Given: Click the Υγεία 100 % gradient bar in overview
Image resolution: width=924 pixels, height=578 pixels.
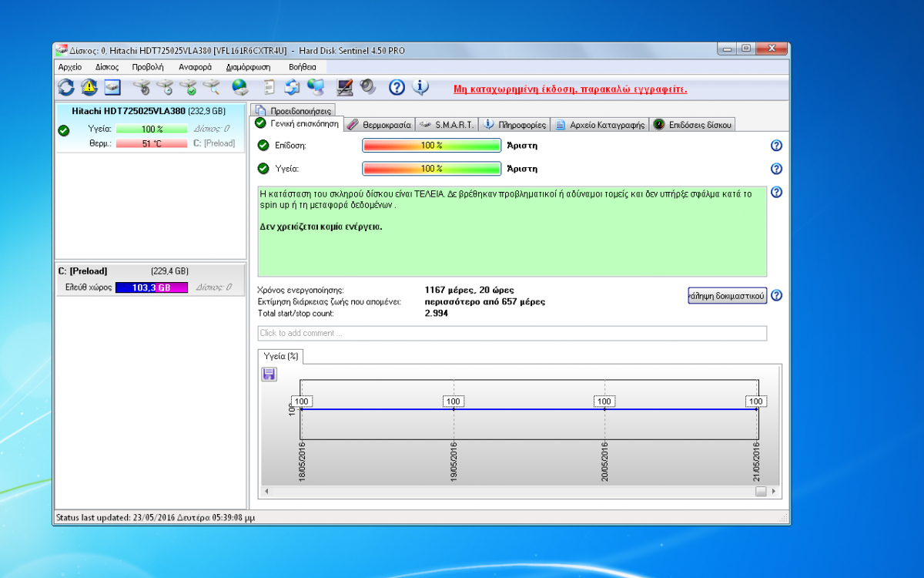Looking at the screenshot, I should coord(432,169).
